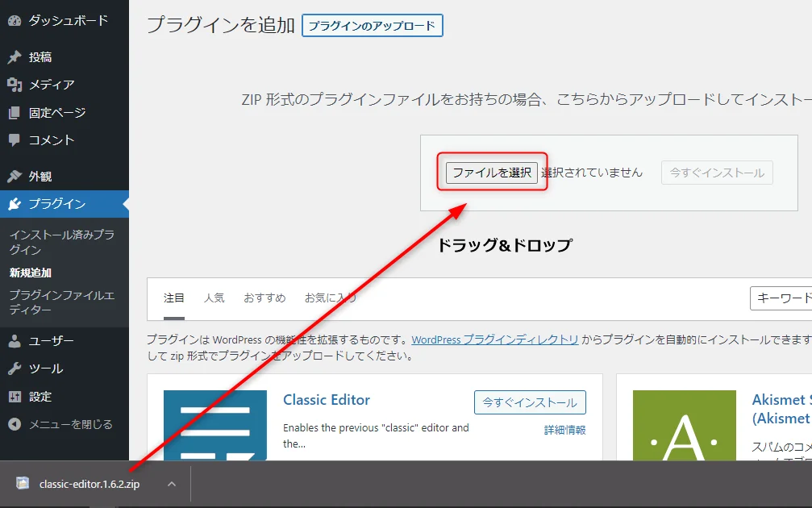Switch to the 注目 tab
The width and height of the screenshot is (812, 508).
click(174, 298)
